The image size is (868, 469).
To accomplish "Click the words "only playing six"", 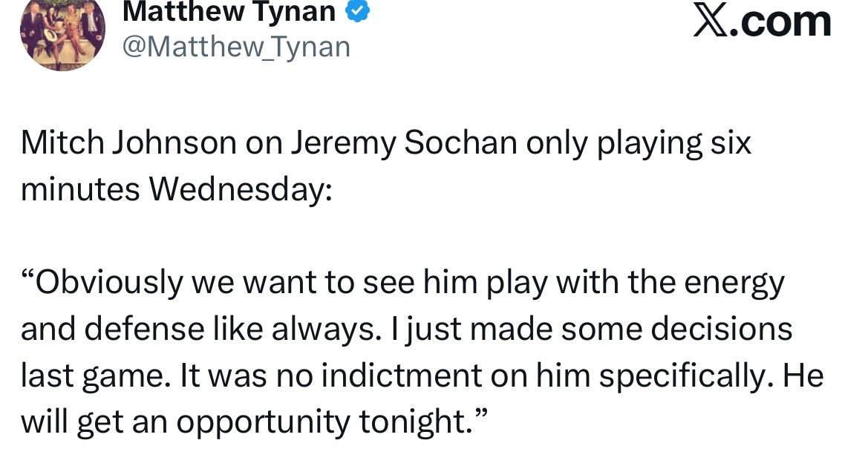I will pos(639,143).
